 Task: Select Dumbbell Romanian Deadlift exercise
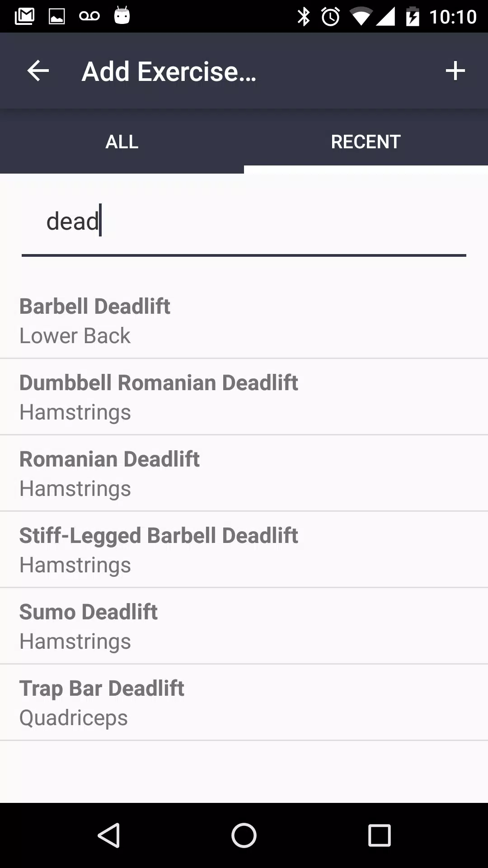tap(244, 397)
